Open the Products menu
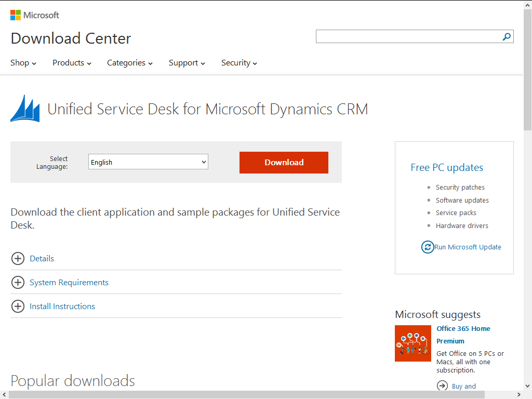 [x=72, y=63]
